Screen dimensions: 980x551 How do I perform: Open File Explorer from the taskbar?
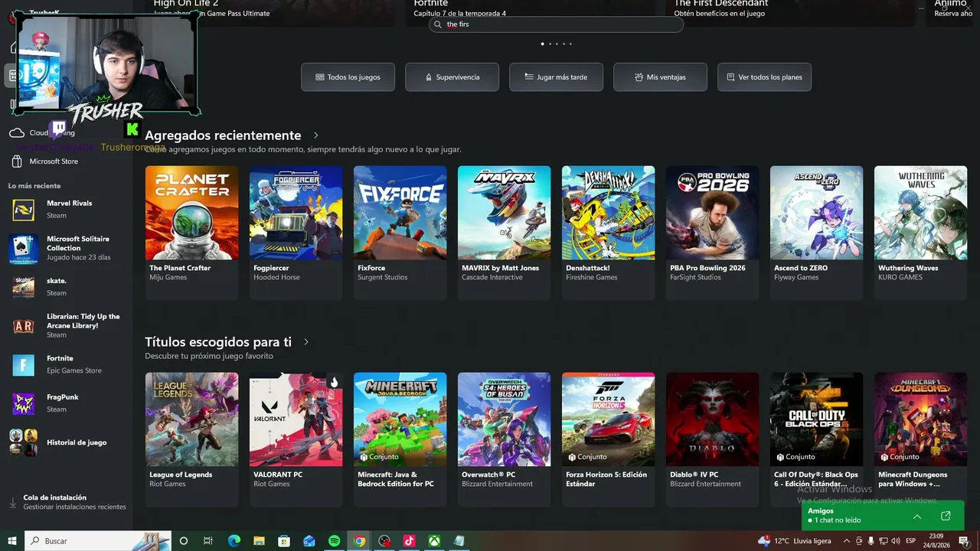(x=259, y=541)
